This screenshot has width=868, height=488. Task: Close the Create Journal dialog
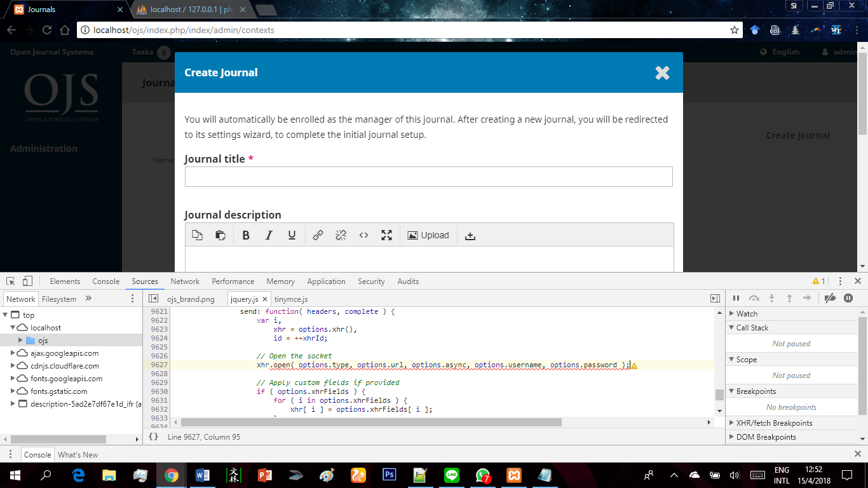(662, 72)
